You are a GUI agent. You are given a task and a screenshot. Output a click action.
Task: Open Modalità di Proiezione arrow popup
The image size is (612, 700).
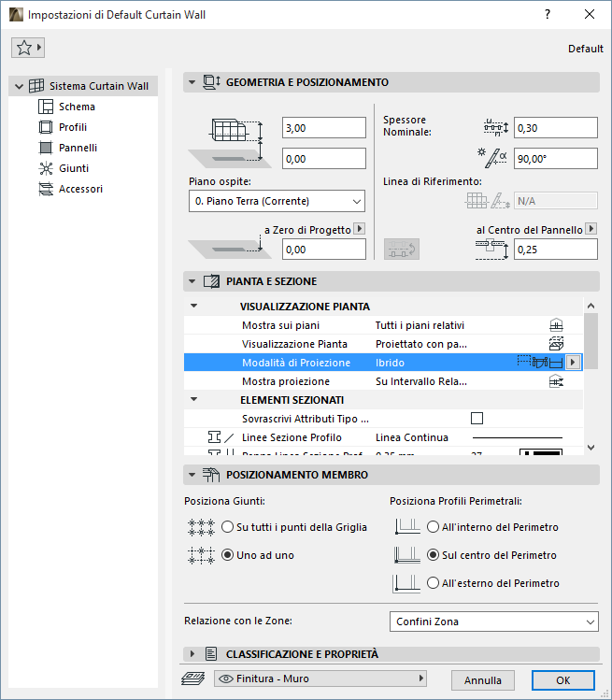573,362
